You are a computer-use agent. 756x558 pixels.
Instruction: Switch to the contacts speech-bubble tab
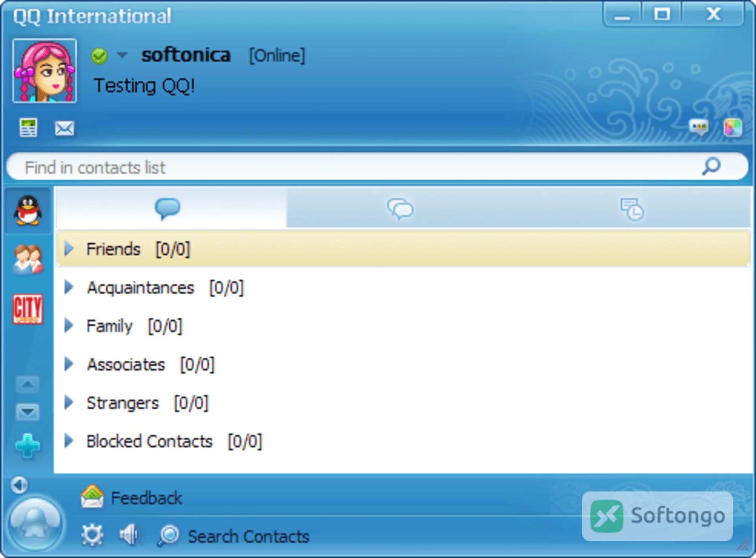(x=170, y=208)
